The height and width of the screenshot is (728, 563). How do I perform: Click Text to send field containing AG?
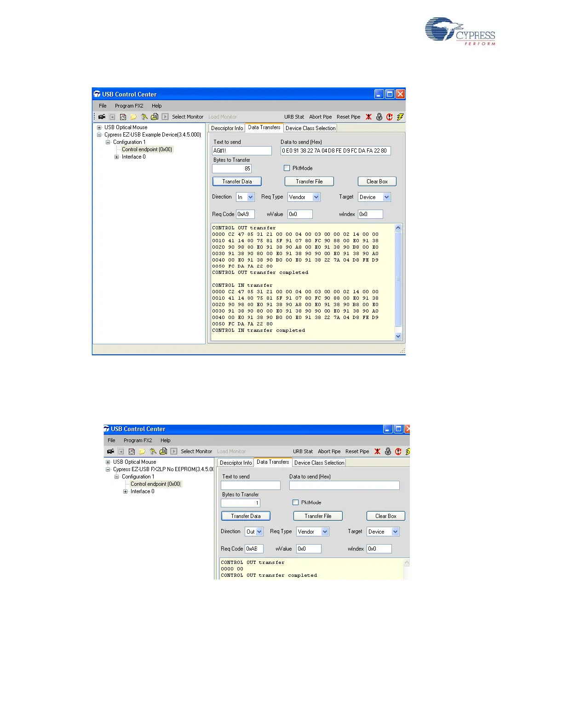pos(242,151)
